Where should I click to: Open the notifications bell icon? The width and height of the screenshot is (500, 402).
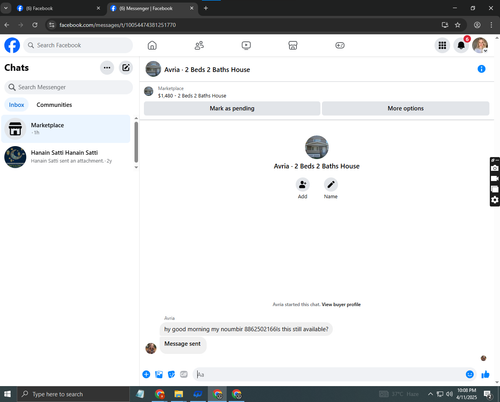coord(461,45)
